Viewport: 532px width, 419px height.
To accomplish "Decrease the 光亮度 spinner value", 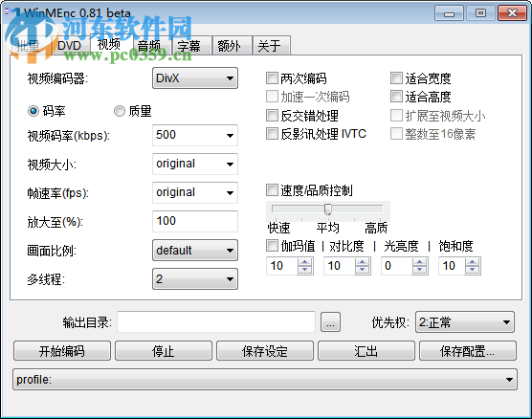I will [x=419, y=270].
